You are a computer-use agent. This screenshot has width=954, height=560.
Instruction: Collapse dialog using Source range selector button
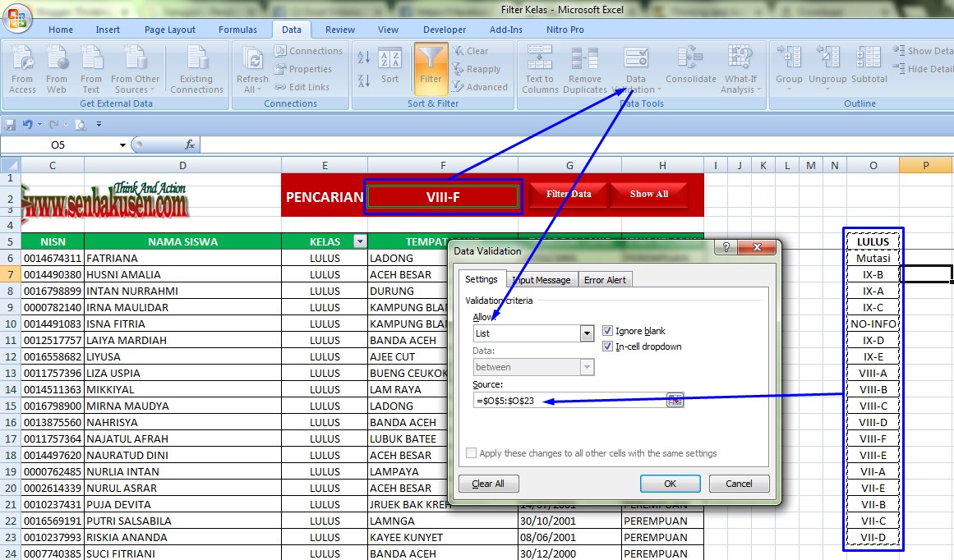675,401
